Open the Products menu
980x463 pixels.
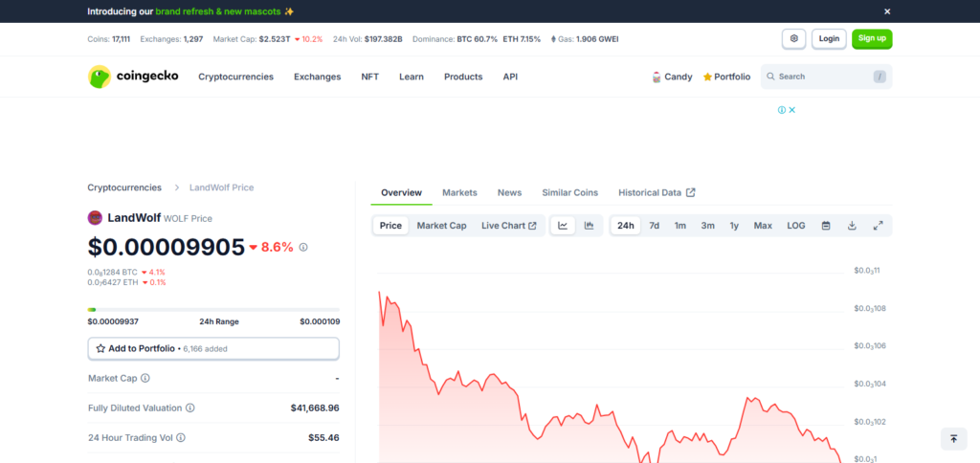[463, 77]
